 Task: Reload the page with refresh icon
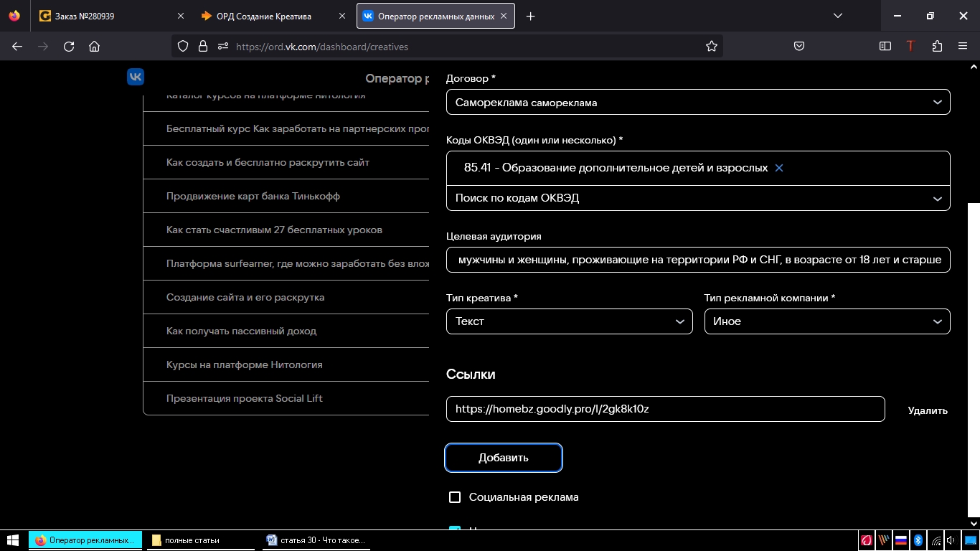[69, 47]
